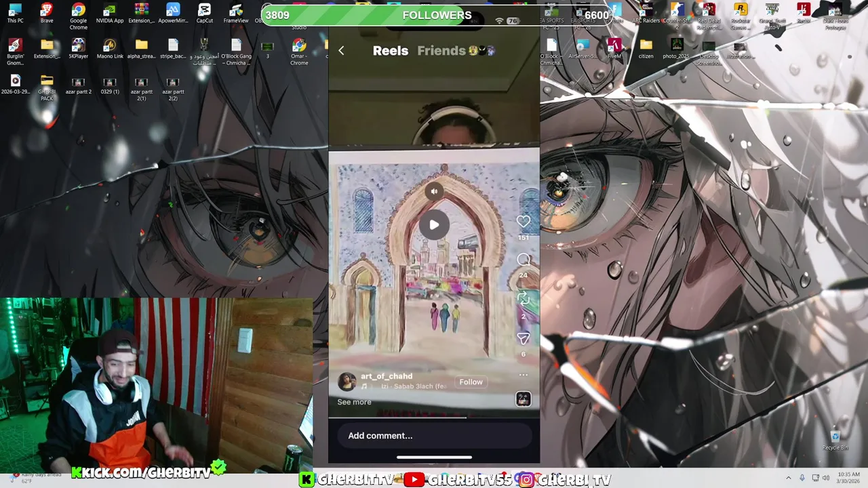
Task: Click the microphone icon in system tray
Action: pos(802,478)
